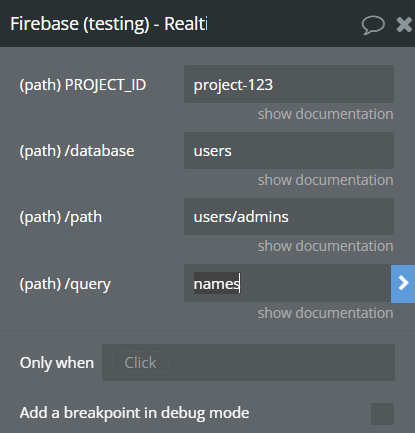The image size is (415, 433).
Task: Click the (path) /database label
Action: (x=77, y=151)
